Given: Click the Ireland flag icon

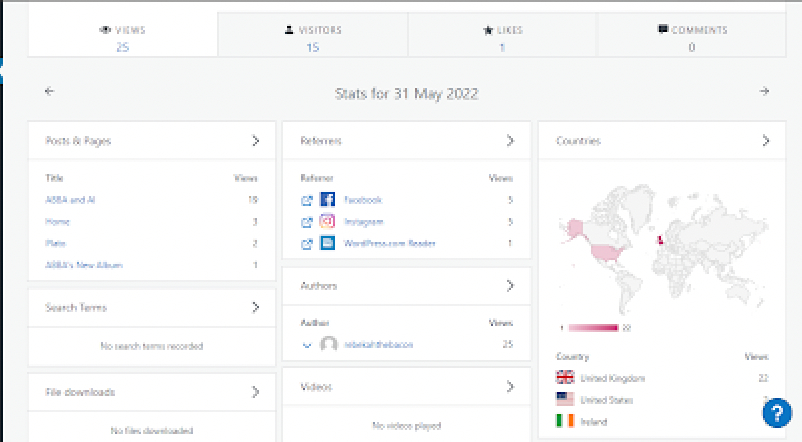Looking at the screenshot, I should (565, 421).
